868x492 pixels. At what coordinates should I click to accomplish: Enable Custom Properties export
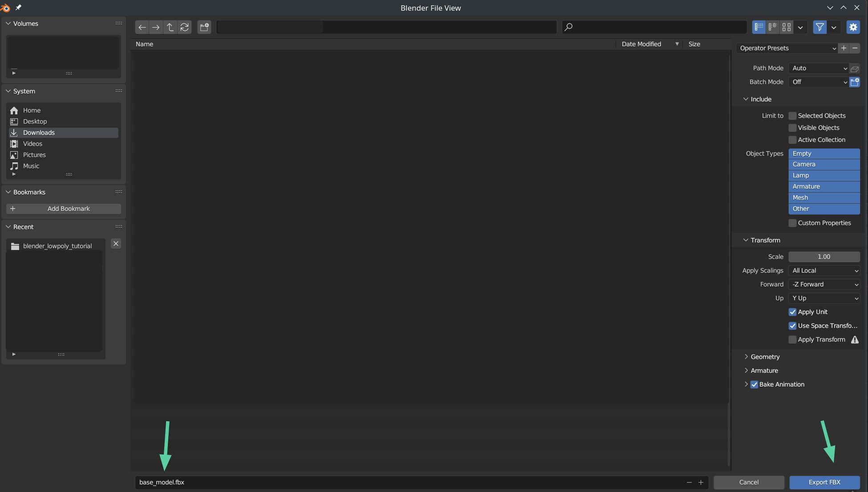792,223
